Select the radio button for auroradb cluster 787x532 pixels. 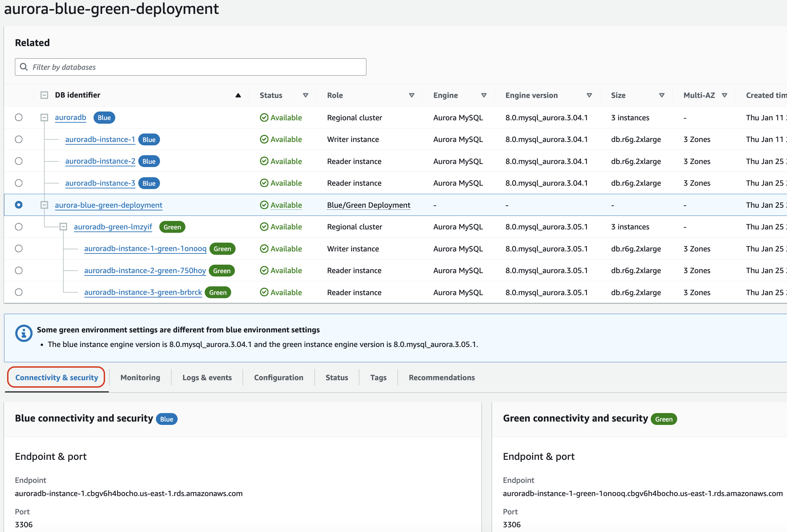[x=18, y=118]
